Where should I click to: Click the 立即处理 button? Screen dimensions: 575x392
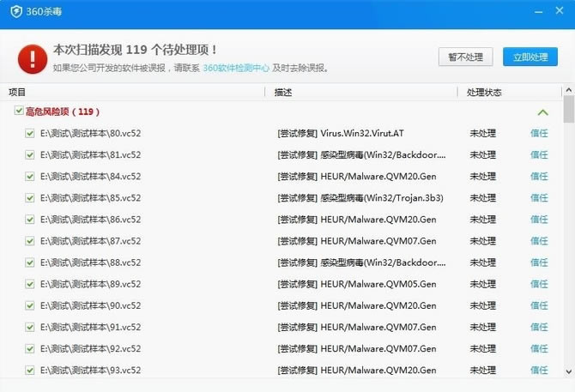coord(530,57)
